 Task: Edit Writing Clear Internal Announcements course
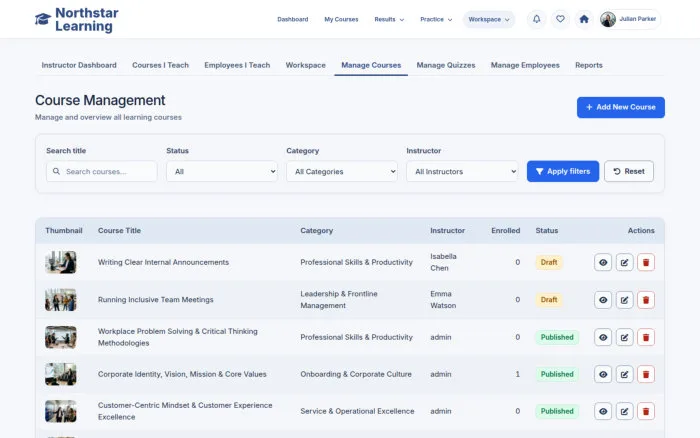coord(625,263)
